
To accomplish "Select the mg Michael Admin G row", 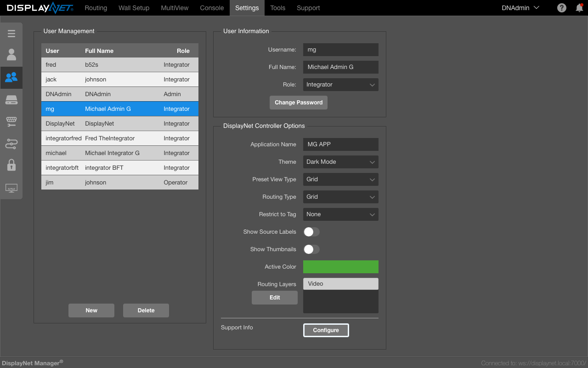I will [120, 109].
